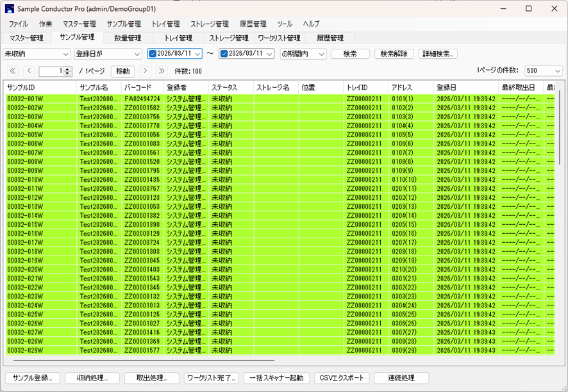Switch to the ワークリスト管理 tab
Screen dimensions: 568x392
279,38
